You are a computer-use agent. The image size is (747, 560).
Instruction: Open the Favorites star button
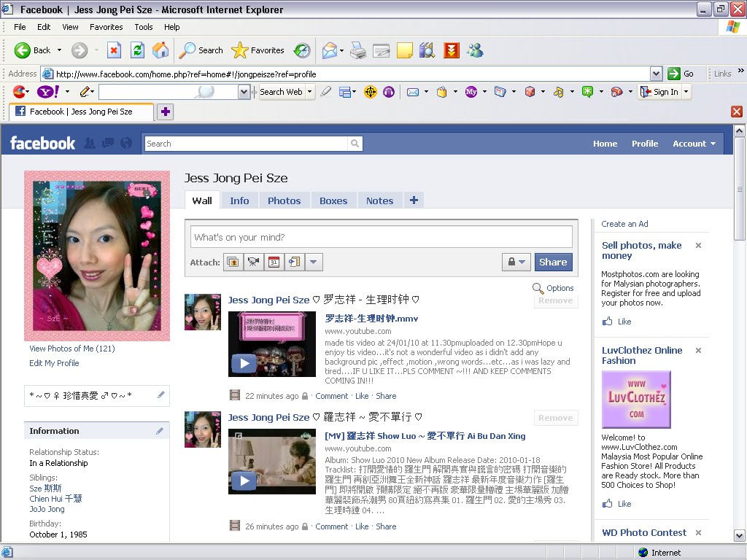pos(258,50)
